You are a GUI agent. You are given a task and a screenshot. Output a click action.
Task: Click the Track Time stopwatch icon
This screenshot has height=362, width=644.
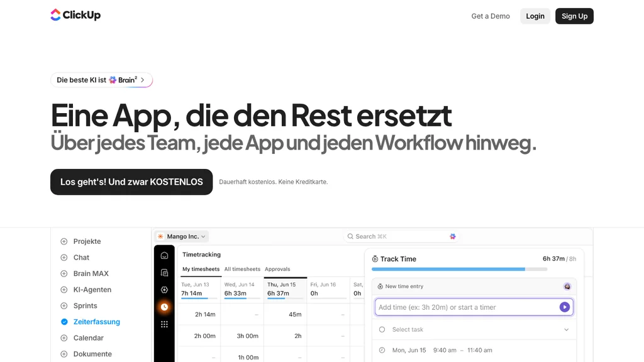click(375, 259)
